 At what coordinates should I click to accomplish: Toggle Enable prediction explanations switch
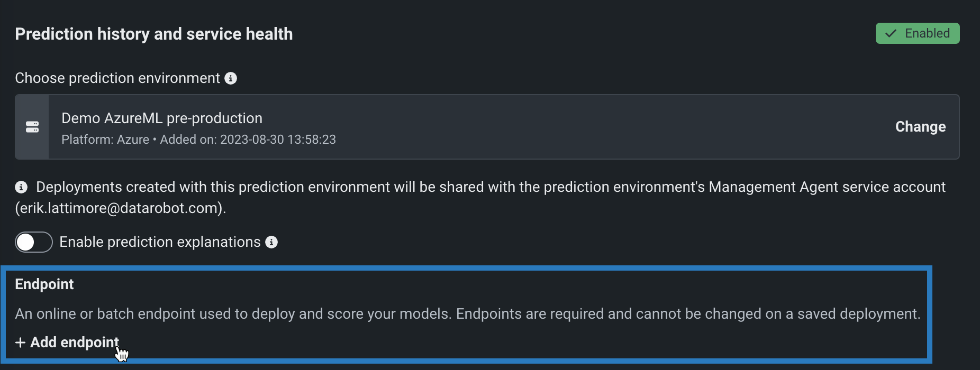34,242
